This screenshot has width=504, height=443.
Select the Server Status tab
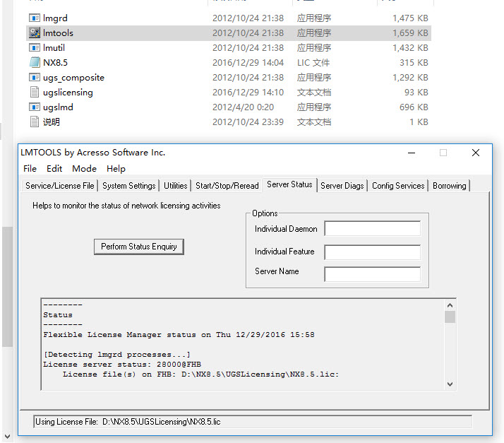point(289,184)
